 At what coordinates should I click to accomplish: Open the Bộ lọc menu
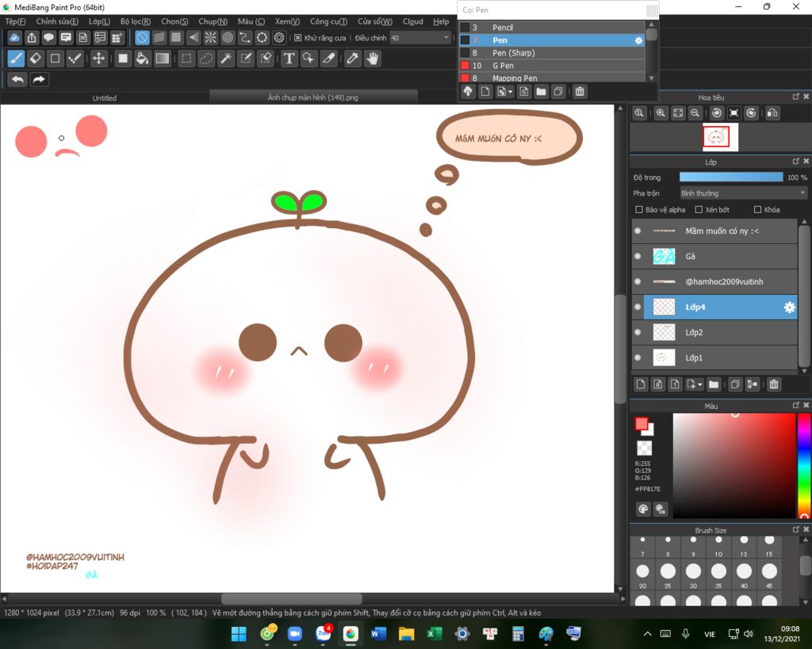pyautogui.click(x=135, y=21)
